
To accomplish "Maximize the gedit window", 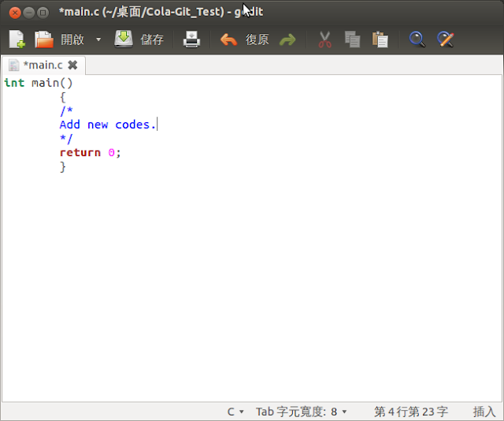I will (43, 13).
